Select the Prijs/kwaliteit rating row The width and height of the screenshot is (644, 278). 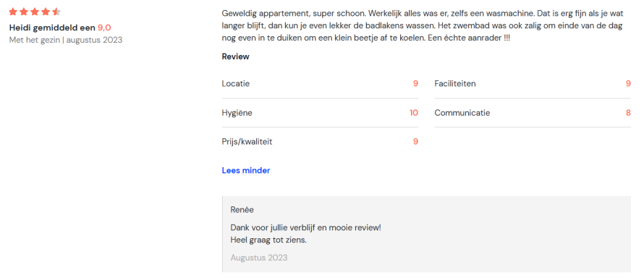click(x=320, y=142)
